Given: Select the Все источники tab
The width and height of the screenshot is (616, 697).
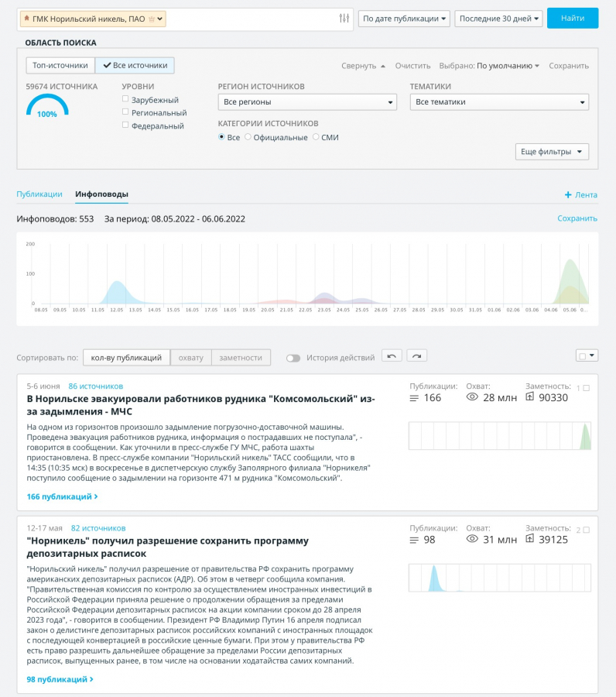Looking at the screenshot, I should 135,65.
